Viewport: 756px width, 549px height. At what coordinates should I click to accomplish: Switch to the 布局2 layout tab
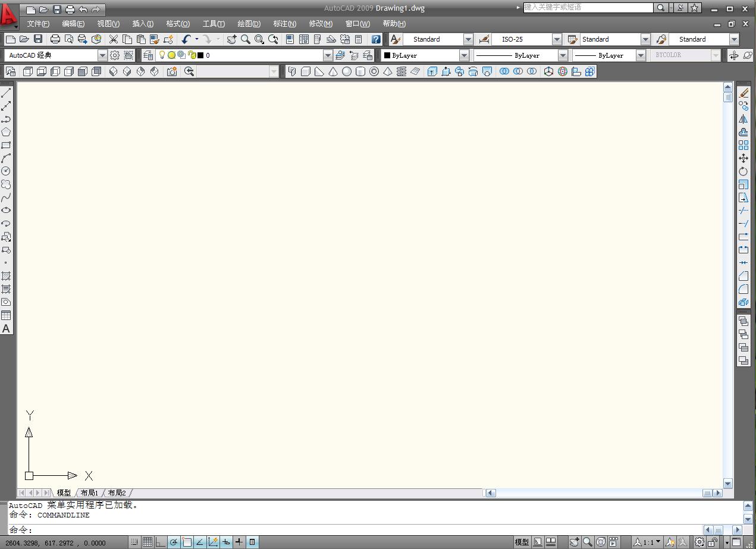coord(117,493)
